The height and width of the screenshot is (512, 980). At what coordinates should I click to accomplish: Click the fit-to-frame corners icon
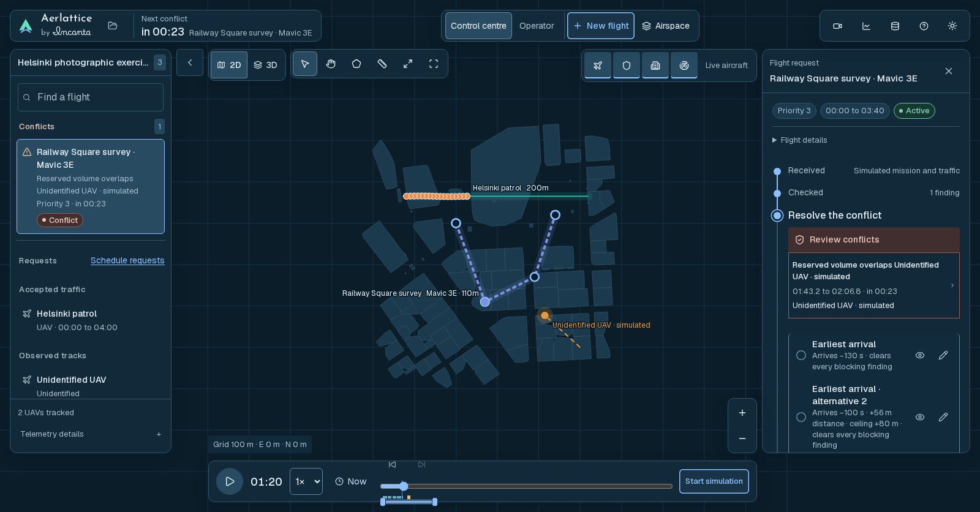pos(434,64)
